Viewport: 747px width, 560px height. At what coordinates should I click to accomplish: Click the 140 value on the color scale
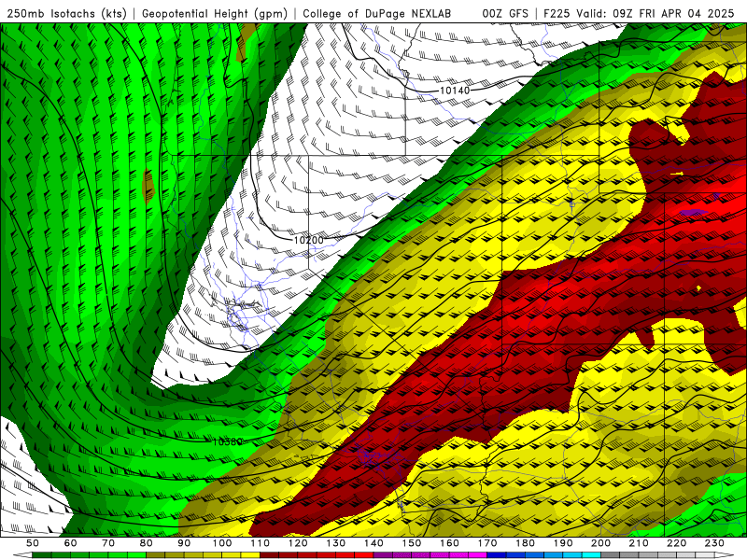[x=373, y=543]
